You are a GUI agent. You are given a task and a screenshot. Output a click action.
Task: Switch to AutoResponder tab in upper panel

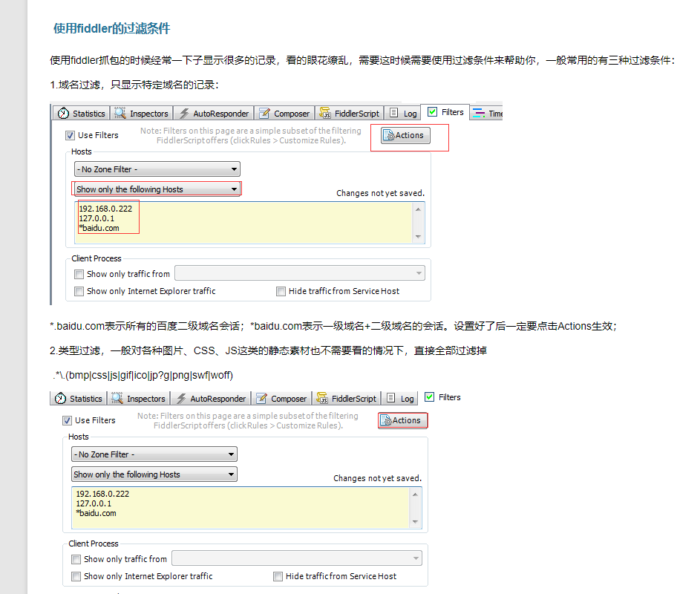213,114
